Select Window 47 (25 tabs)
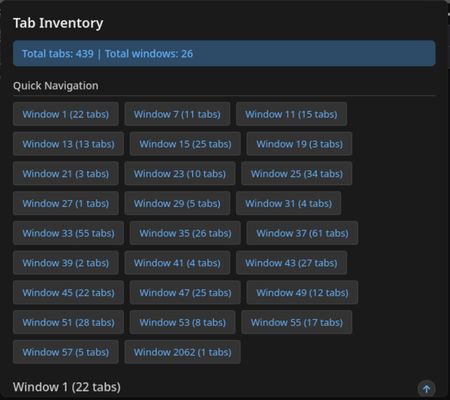 tap(185, 293)
